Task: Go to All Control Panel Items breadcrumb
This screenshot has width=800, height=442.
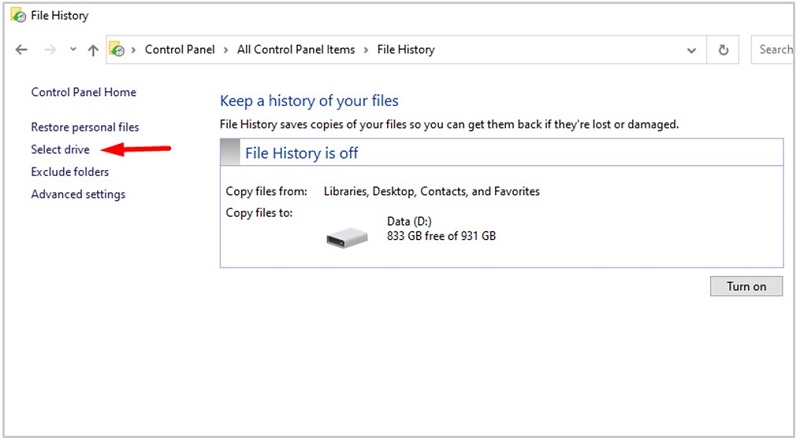Action: pyautogui.click(x=296, y=50)
